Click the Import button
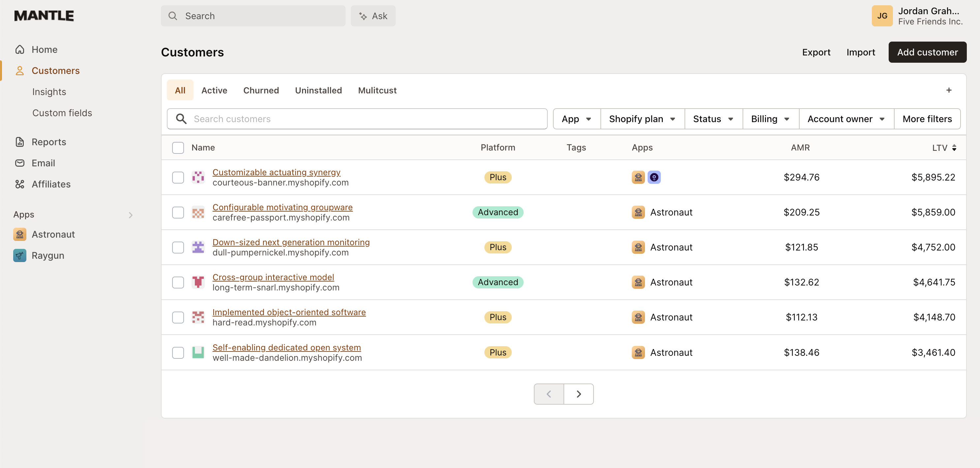The width and height of the screenshot is (980, 468). pyautogui.click(x=861, y=52)
